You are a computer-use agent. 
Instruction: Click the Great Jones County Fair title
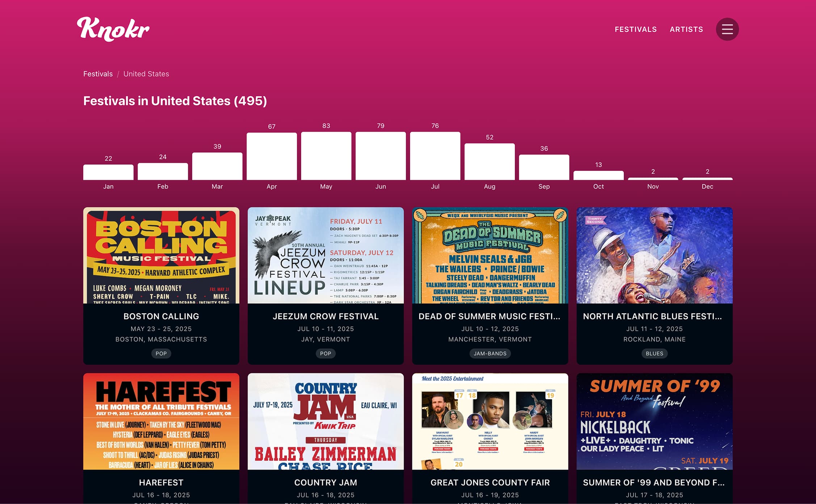[489, 482]
